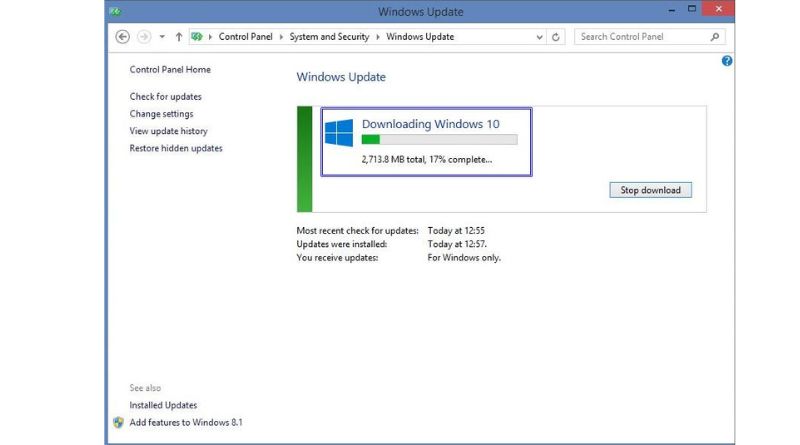Viewport: 800px width, 445px height.
Task: Expand the chevron after Control Panel breadcrumb
Action: coord(281,37)
